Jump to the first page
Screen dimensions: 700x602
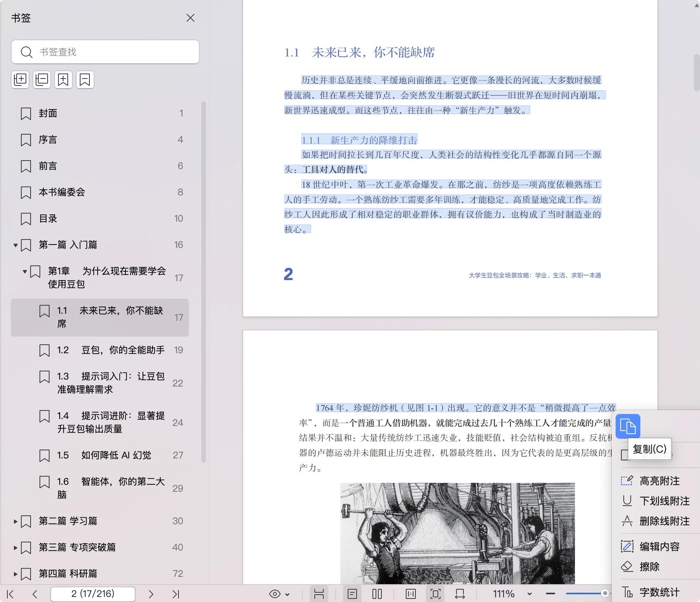pyautogui.click(x=10, y=594)
